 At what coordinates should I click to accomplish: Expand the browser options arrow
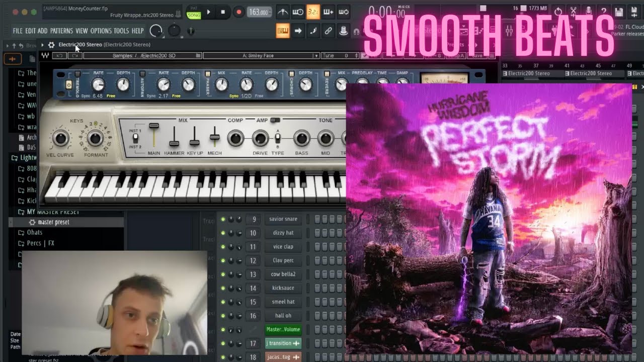pos(8,46)
